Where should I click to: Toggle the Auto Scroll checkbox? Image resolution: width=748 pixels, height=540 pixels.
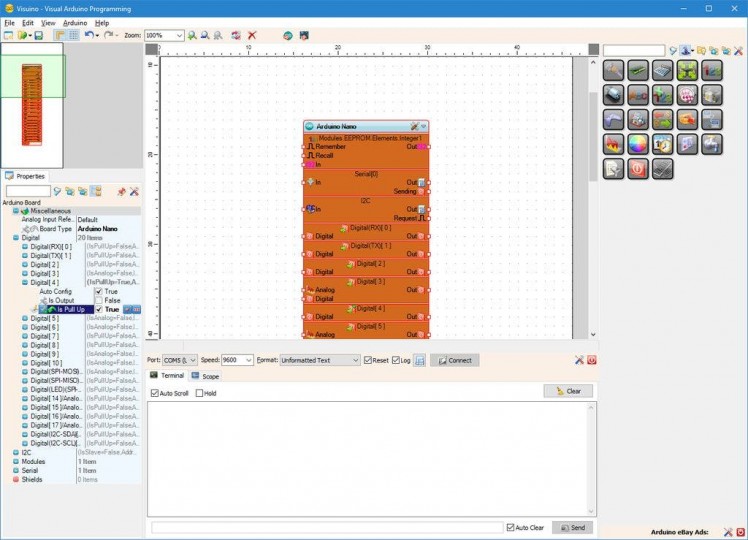point(154,393)
